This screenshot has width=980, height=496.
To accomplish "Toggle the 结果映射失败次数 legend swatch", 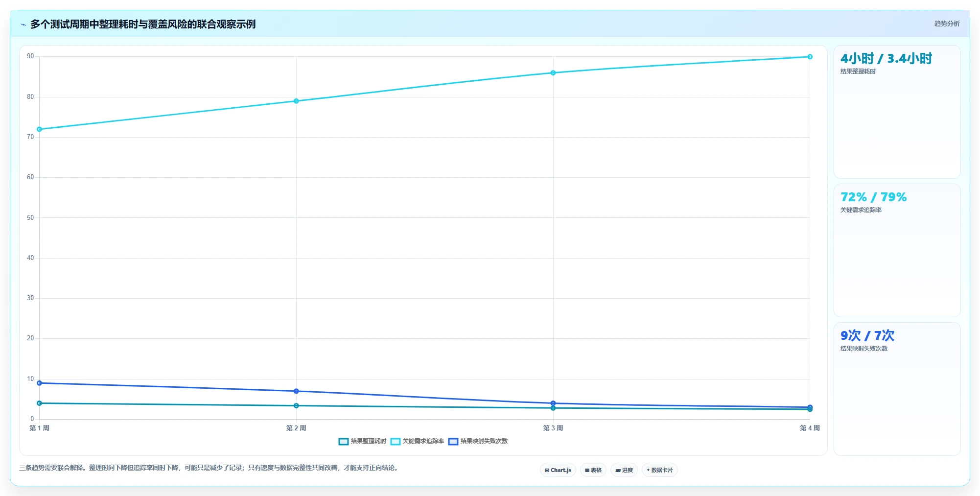I will (453, 441).
